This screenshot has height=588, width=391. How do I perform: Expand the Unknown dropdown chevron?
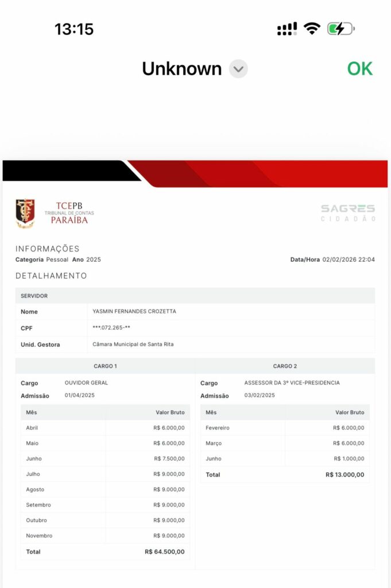pos(238,69)
